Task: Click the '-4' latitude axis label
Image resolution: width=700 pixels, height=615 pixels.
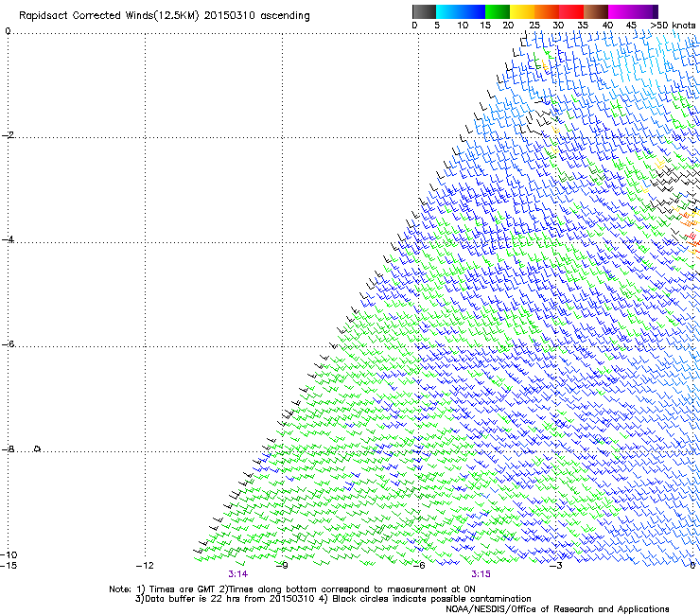Action: point(8,239)
